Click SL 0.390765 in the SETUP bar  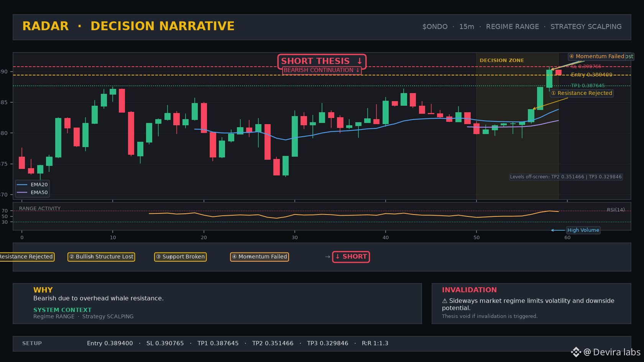[x=165, y=344]
